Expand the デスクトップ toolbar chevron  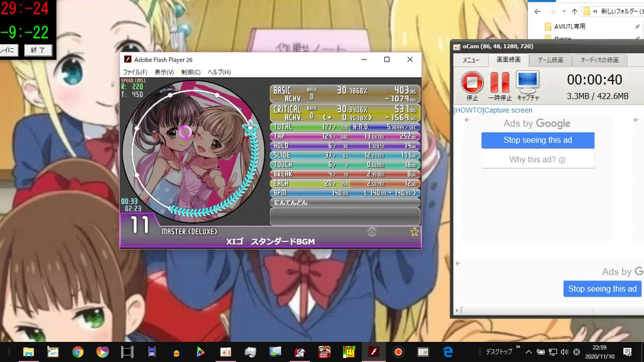pyautogui.click(x=518, y=347)
